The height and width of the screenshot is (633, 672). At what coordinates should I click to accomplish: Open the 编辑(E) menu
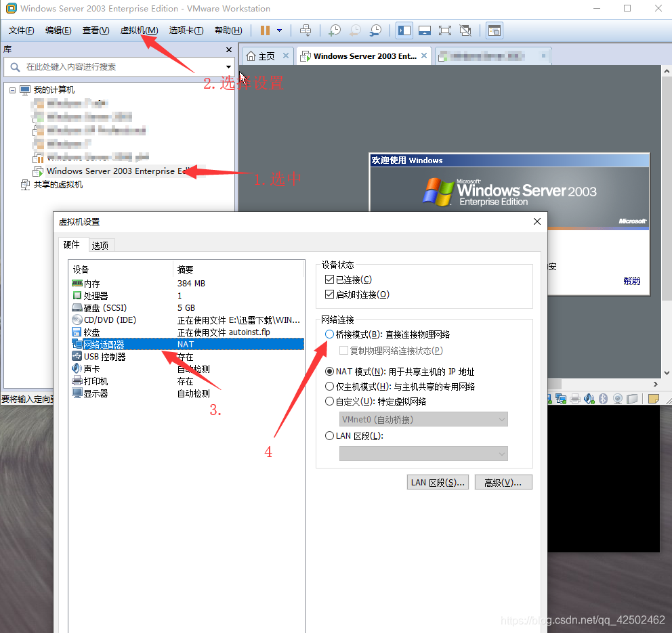(x=58, y=30)
